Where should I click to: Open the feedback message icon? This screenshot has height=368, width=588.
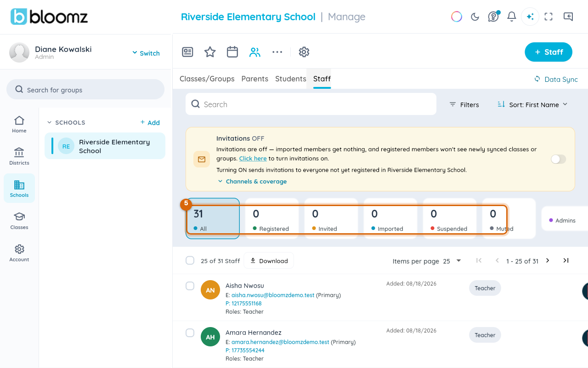pos(568,17)
